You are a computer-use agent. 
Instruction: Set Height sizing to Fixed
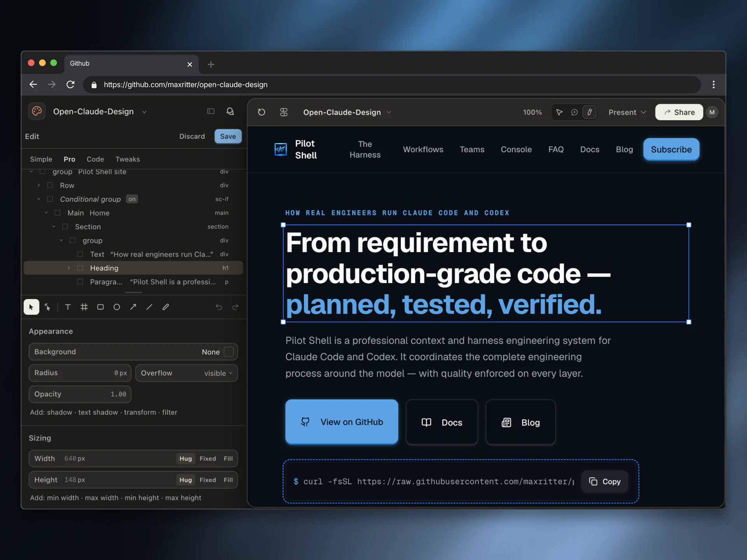(x=208, y=480)
